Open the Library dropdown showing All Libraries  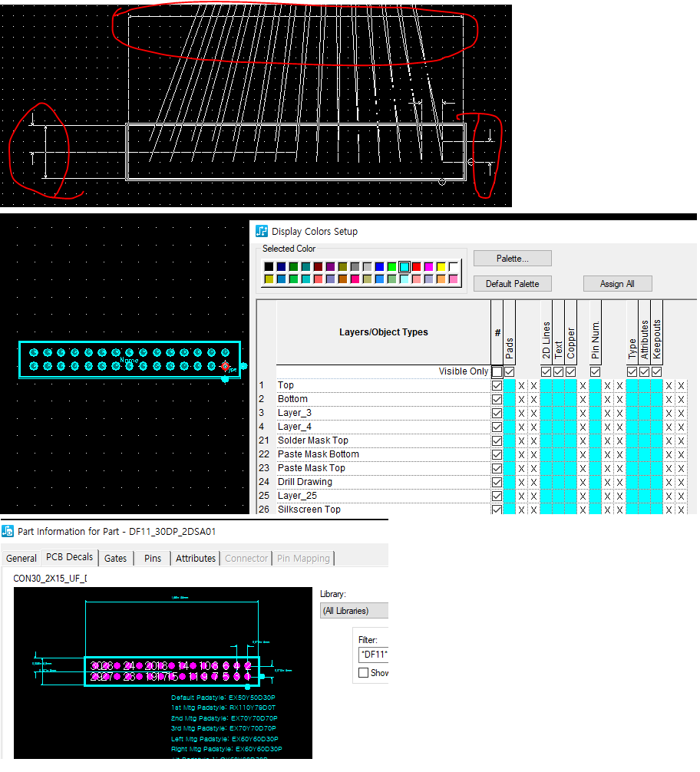point(354,611)
